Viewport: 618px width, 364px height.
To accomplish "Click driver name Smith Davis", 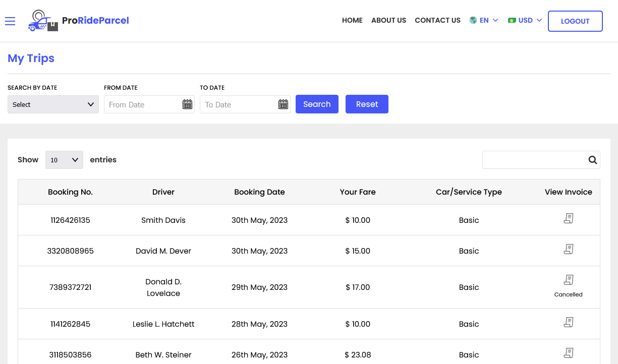I will [x=163, y=220].
